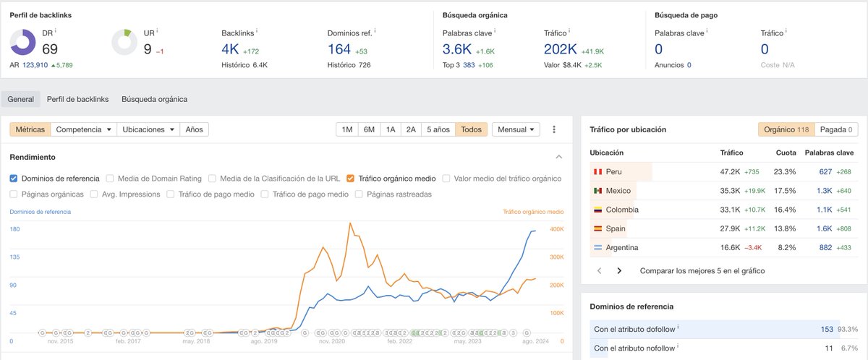This screenshot has height=360, width=868.
Task: Select the Orgánico 118 traffic tab
Action: coord(786,129)
